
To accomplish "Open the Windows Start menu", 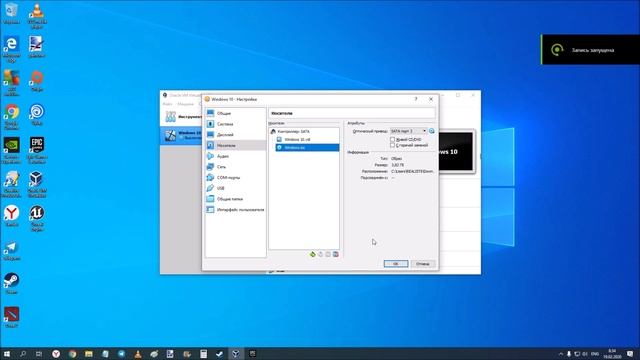I will pos(7,354).
